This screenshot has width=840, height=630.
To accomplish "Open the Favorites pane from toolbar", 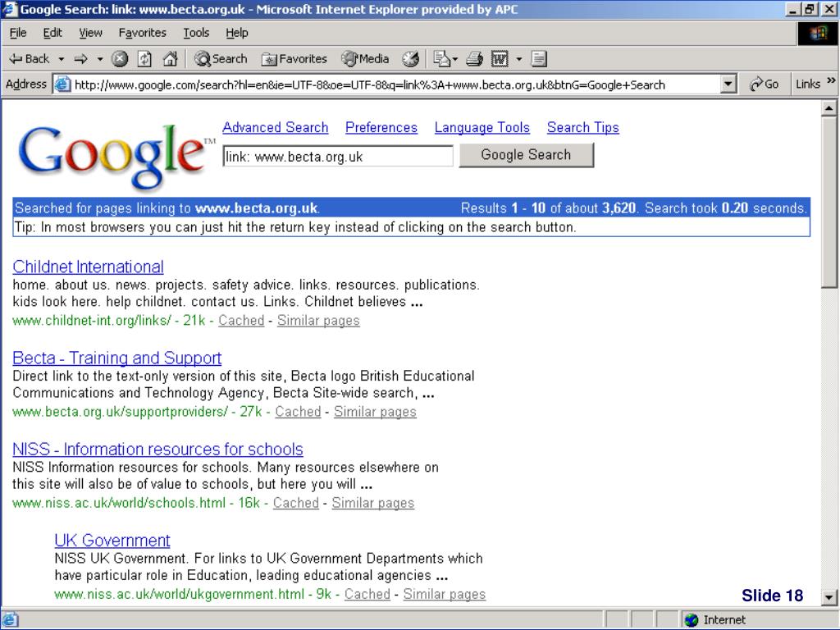I will click(294, 59).
